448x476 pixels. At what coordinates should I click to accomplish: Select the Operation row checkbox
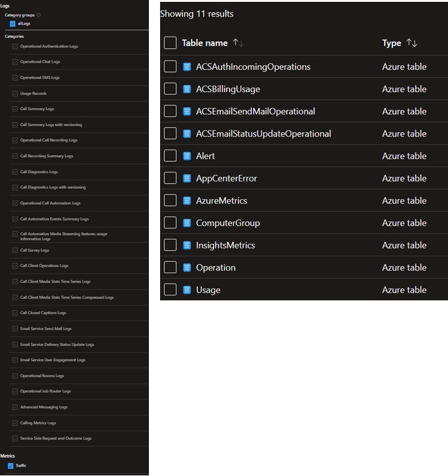pos(170,267)
